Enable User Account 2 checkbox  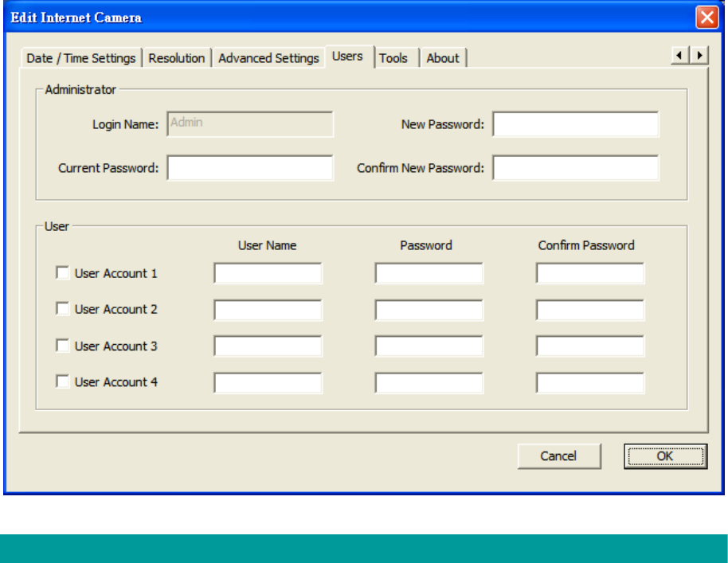click(x=62, y=309)
